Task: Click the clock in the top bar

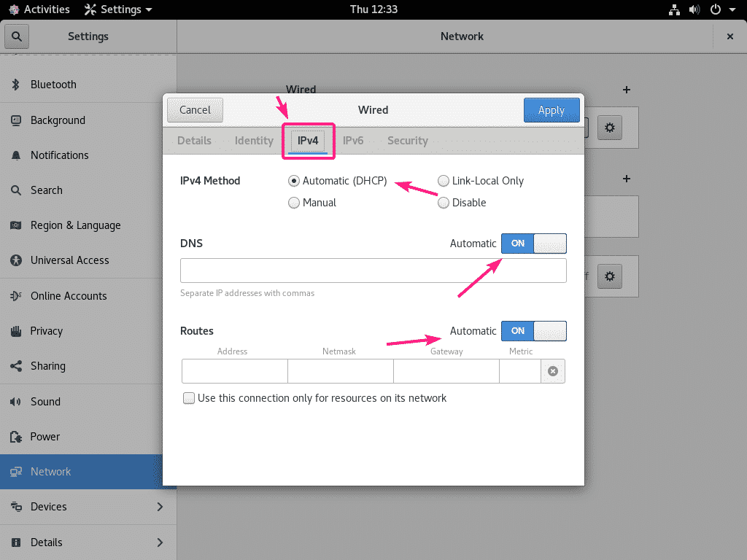Action: [373, 9]
